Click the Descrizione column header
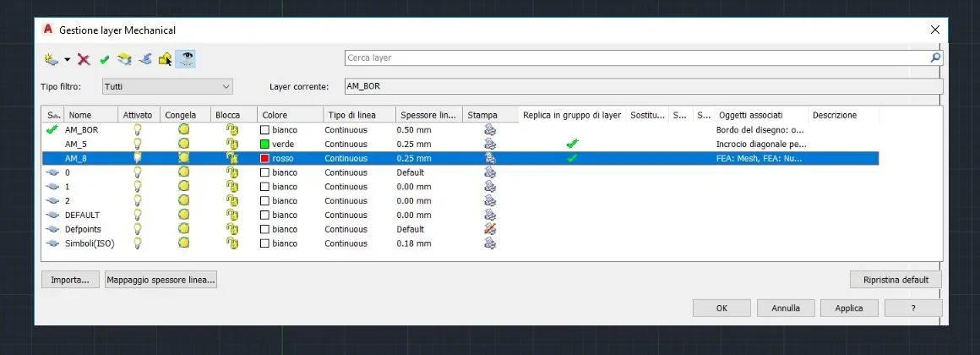This screenshot has width=980, height=355. (x=844, y=115)
